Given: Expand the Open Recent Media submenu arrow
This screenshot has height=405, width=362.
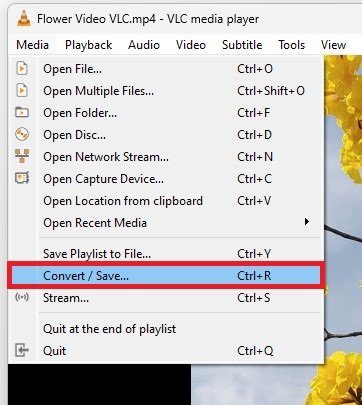Looking at the screenshot, I should pos(307,222).
